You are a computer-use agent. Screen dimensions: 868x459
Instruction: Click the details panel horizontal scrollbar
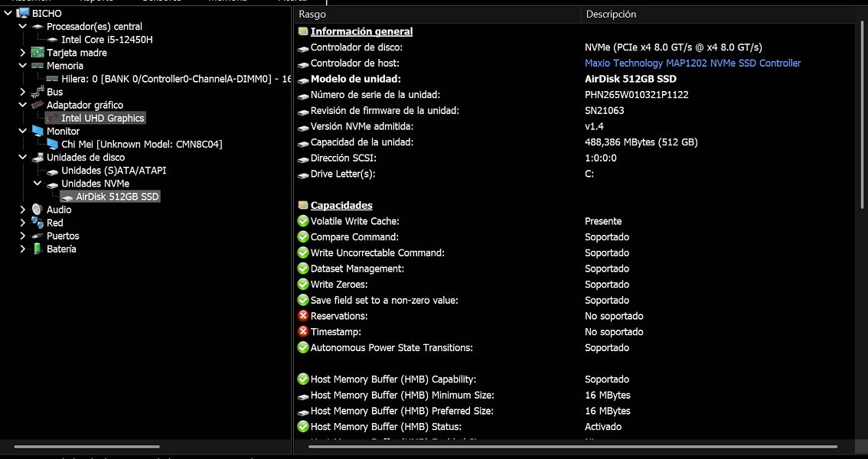(572, 446)
